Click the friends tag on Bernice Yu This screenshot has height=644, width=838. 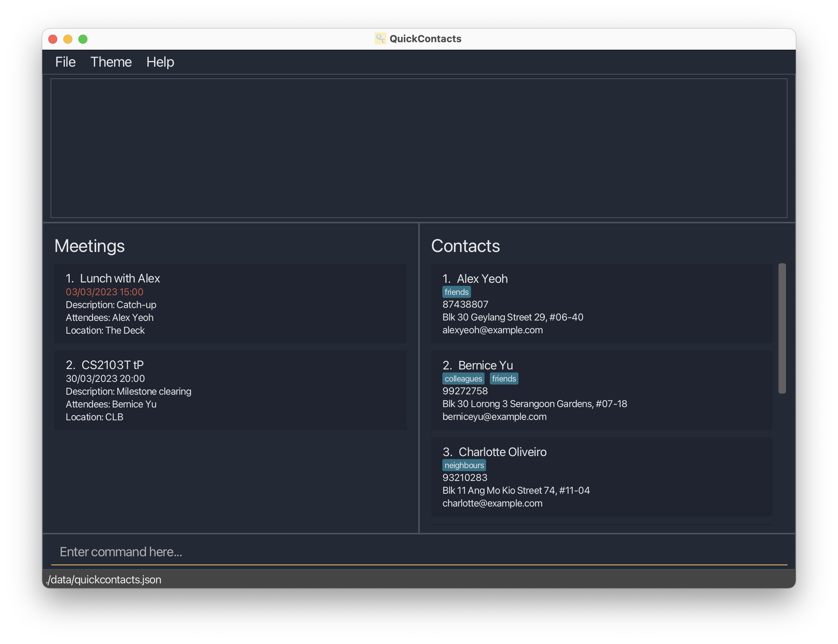(x=504, y=379)
